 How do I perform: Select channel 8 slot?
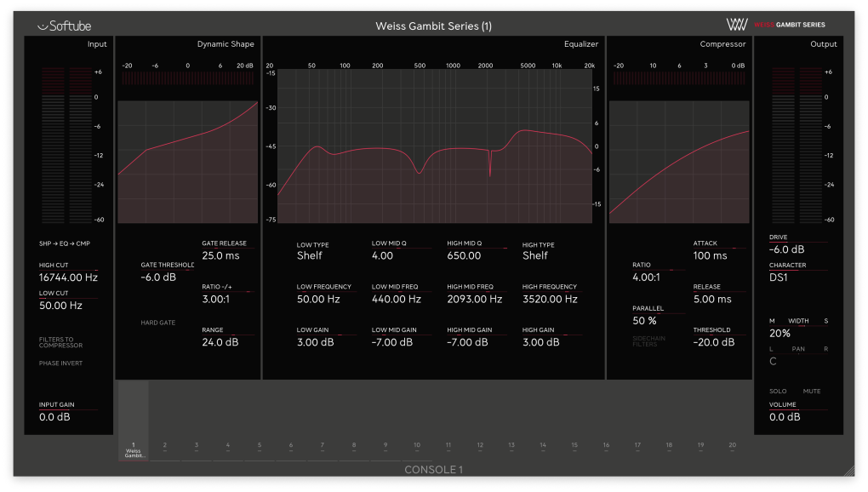click(354, 445)
